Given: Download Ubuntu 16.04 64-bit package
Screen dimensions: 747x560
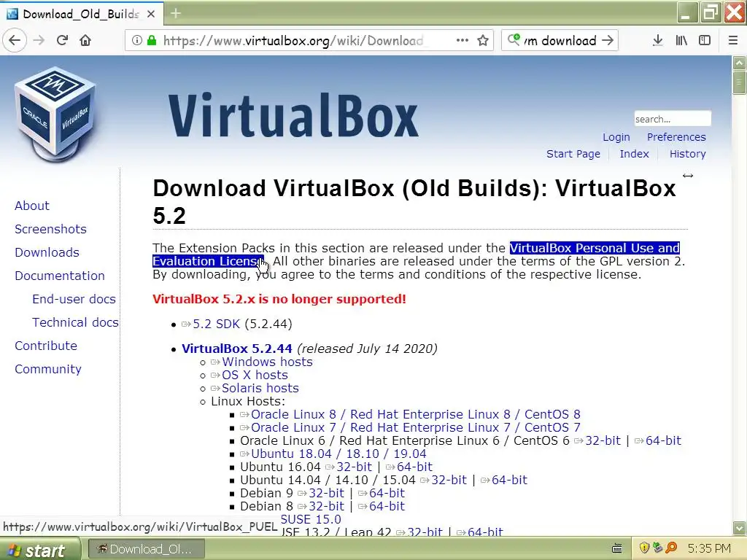Looking at the screenshot, I should [x=414, y=467].
